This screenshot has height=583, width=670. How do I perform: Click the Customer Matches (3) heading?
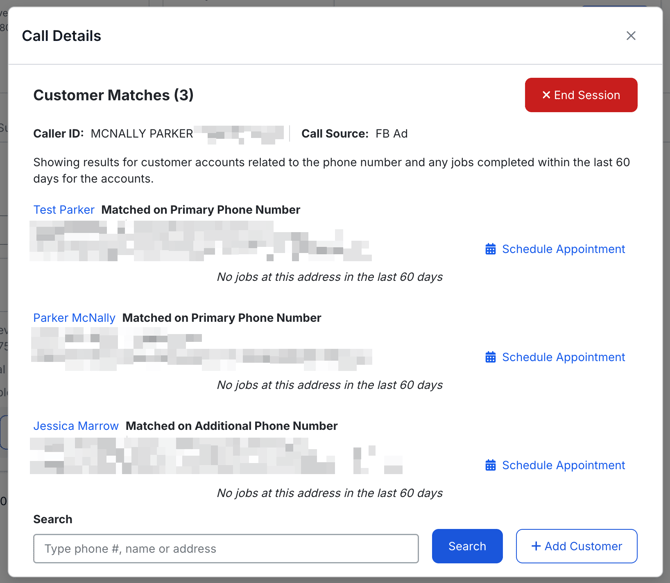[x=113, y=95]
